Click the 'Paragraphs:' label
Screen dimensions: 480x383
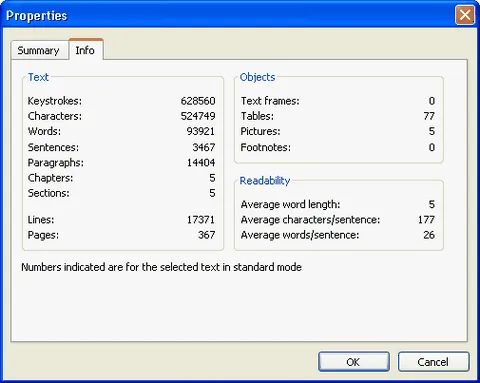pos(56,162)
